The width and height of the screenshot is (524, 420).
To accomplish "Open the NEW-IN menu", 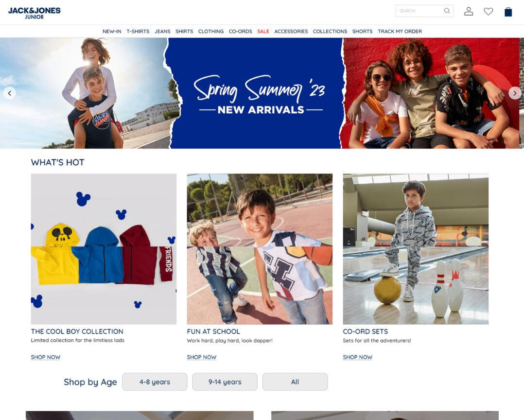I will click(x=112, y=32).
